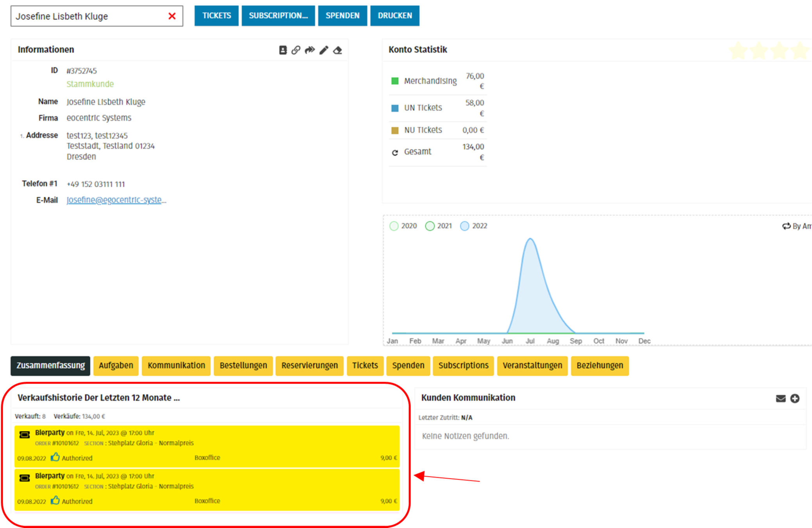Add a communication note with plus icon
The width and height of the screenshot is (812, 528).
(x=795, y=398)
